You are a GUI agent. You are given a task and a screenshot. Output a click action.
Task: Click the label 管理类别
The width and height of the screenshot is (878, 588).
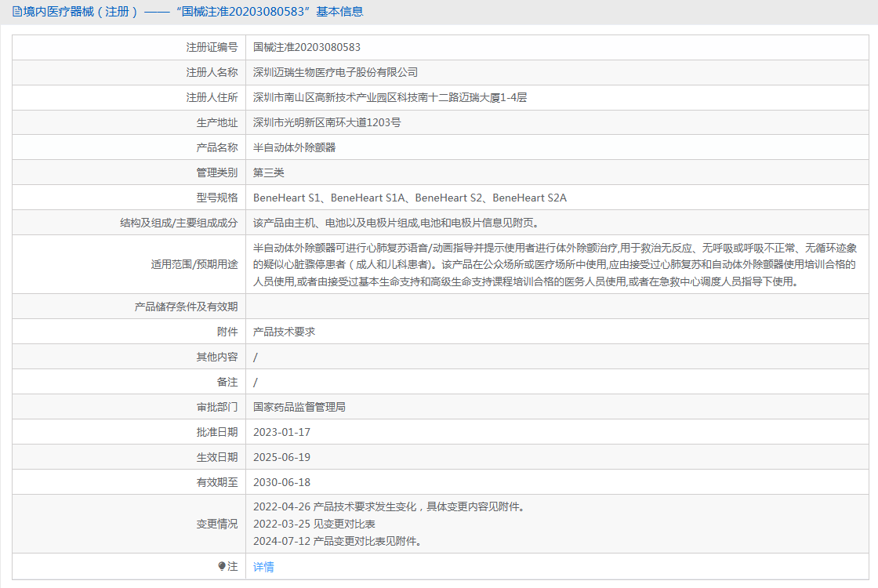[217, 172]
